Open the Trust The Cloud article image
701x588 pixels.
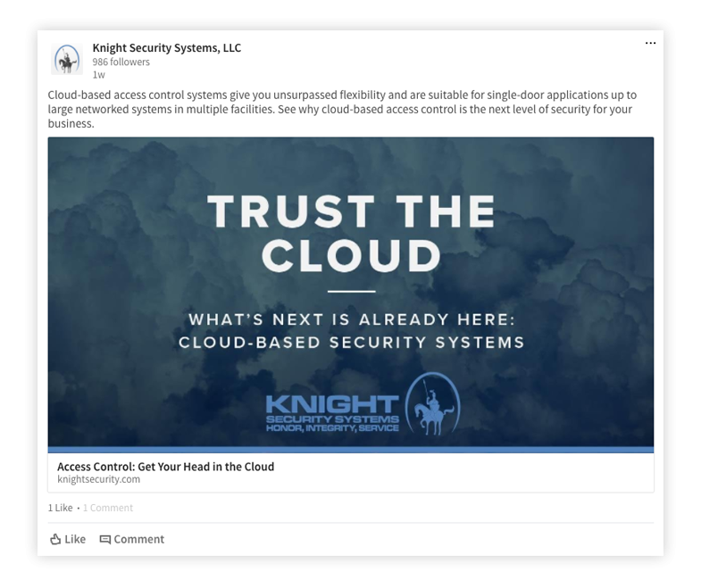tap(350, 295)
